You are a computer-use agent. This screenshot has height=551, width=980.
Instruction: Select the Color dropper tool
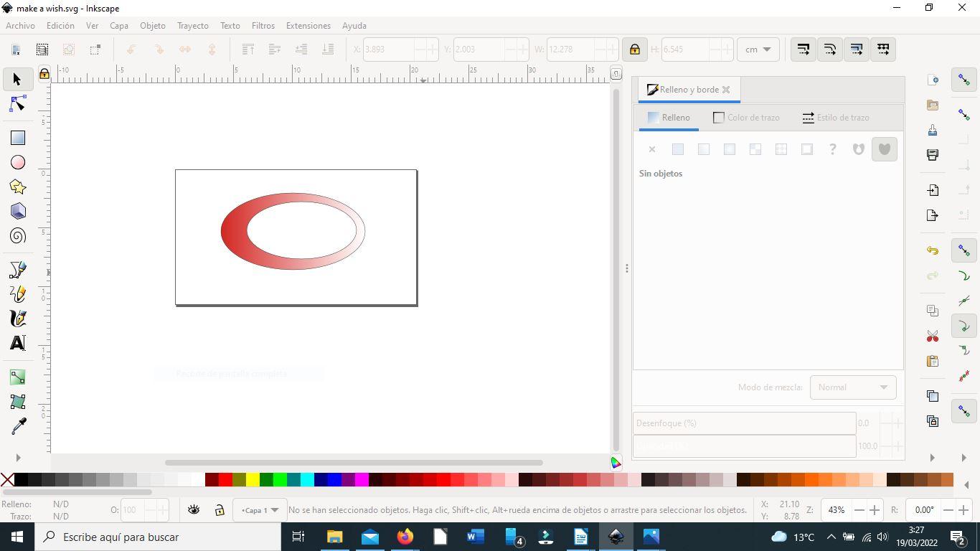coord(17,426)
